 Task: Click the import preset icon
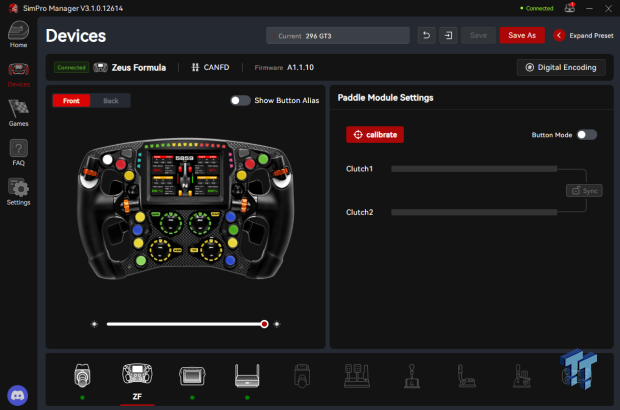448,36
